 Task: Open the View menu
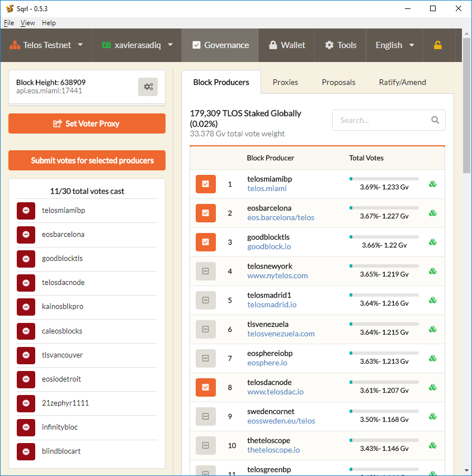[27, 23]
